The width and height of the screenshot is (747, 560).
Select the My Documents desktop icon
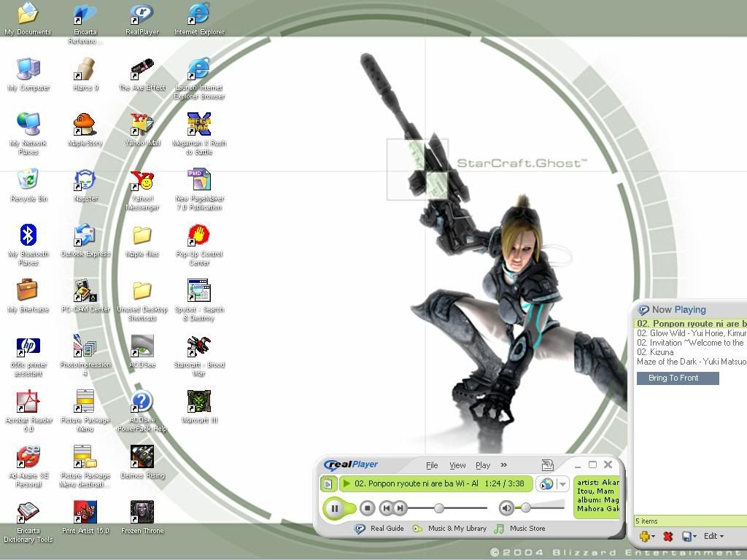28,19
